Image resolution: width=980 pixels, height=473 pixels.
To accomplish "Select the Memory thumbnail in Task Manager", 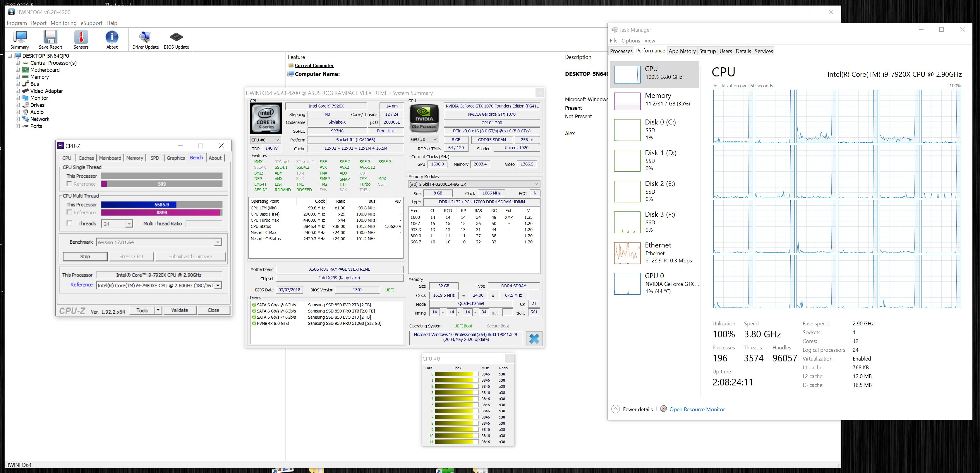I will [x=627, y=101].
